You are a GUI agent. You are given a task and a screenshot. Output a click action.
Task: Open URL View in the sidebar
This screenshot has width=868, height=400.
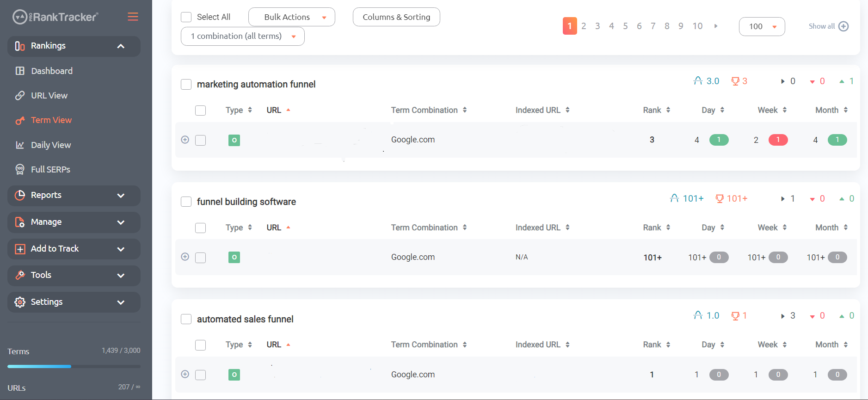tap(49, 95)
